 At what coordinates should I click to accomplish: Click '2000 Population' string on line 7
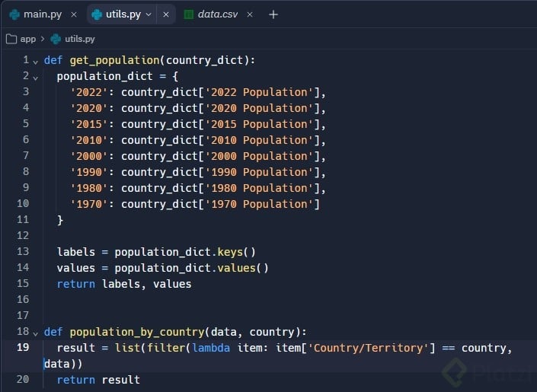pos(259,156)
